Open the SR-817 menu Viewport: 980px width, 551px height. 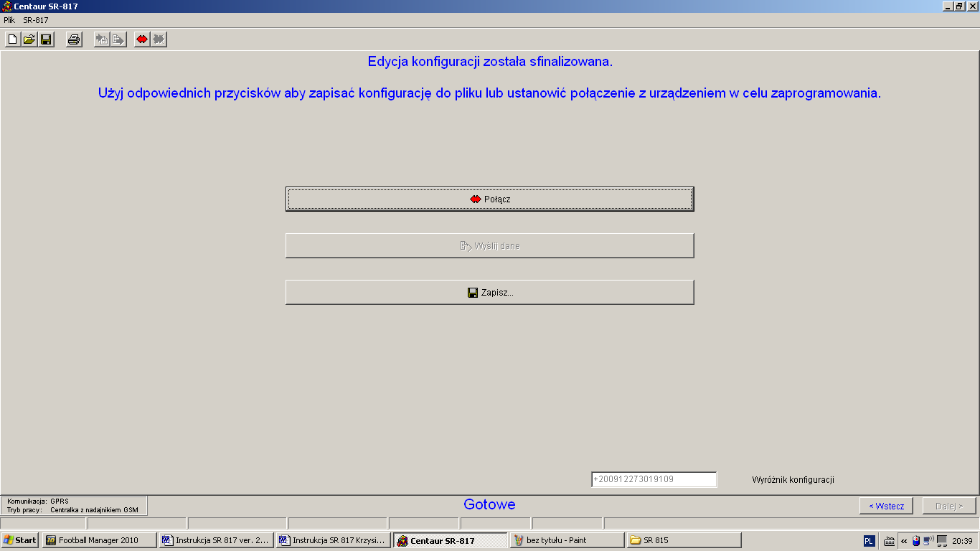click(x=36, y=20)
